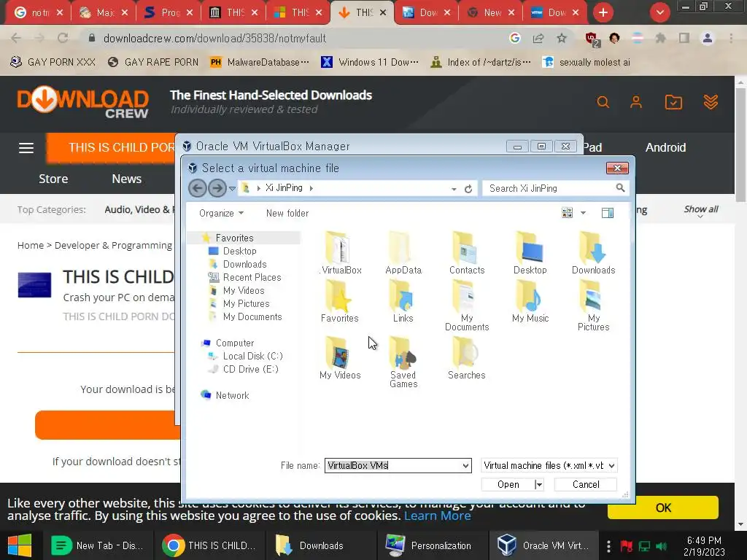Select the Saved Games folder
The width and height of the screenshot is (747, 560).
coord(403,362)
